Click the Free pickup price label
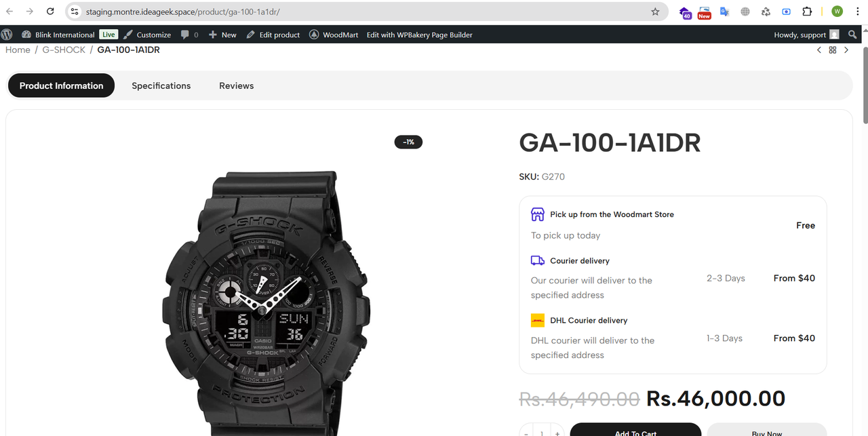 806,225
